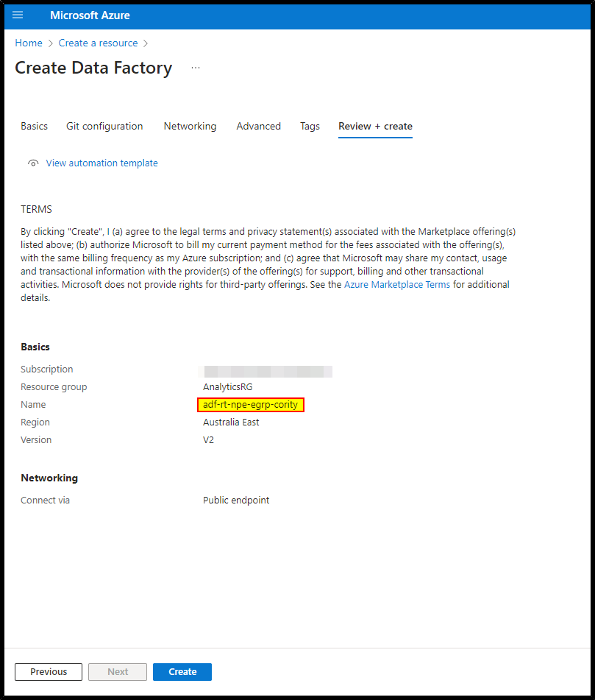This screenshot has width=595, height=700.
Task: Click the Australia East region value
Action: [x=231, y=423]
